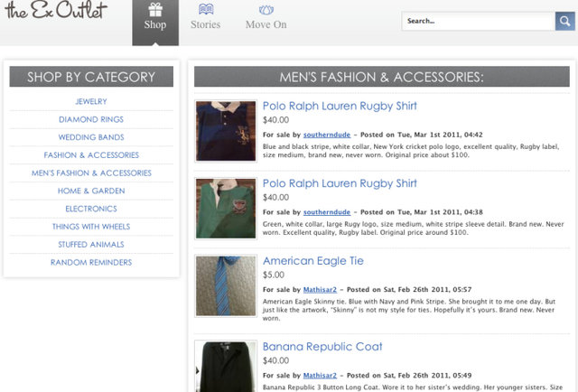The image size is (578, 392).
Task: Open the Banana Republic Coat listing title
Action: 322,347
